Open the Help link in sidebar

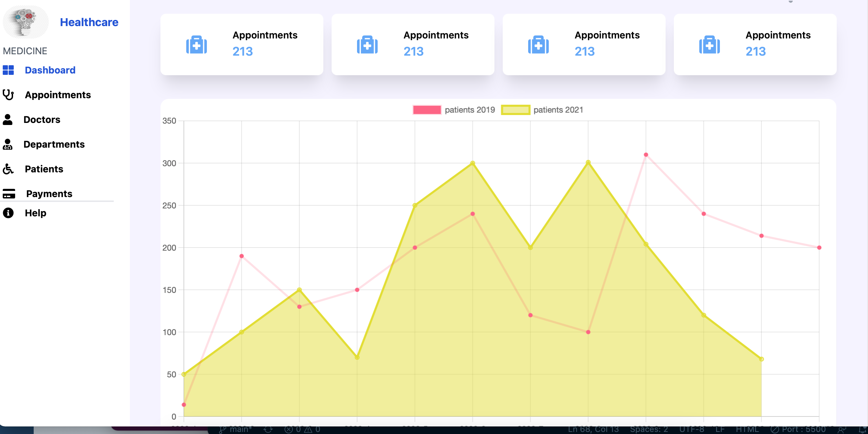coord(35,213)
